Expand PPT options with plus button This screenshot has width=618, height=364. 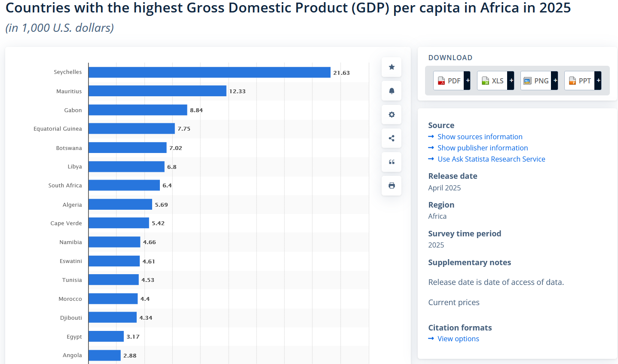pyautogui.click(x=598, y=81)
